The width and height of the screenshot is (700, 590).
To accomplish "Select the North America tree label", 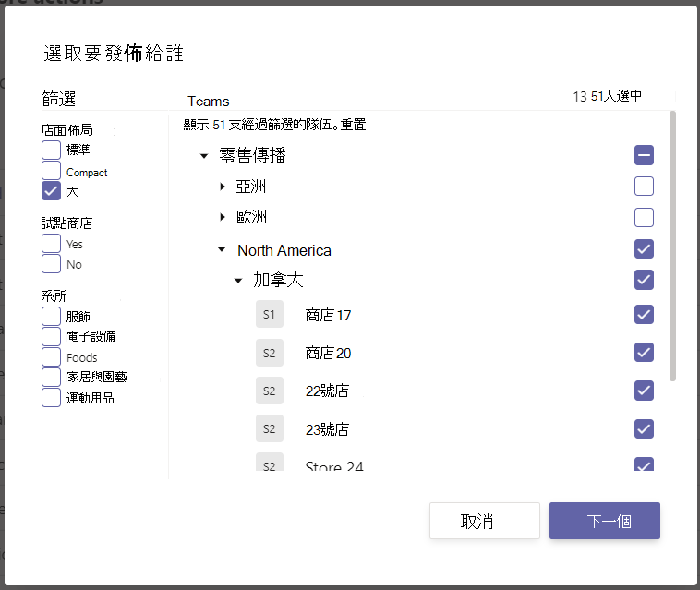I will click(x=284, y=250).
